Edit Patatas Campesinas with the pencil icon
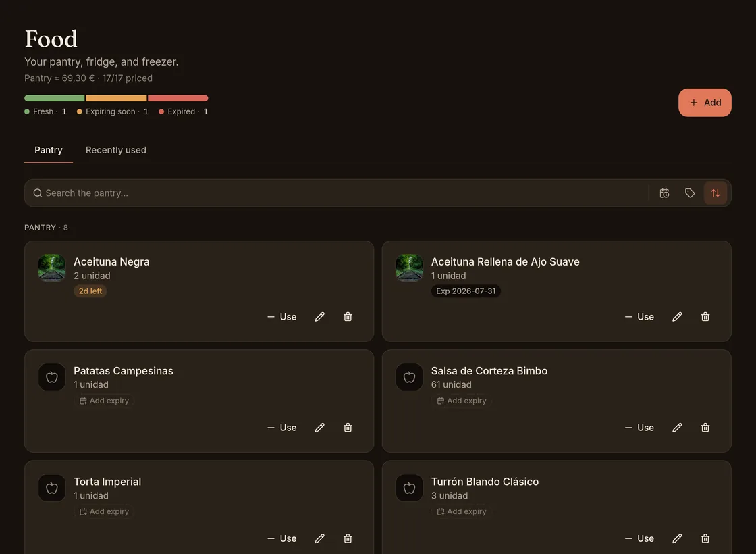The height and width of the screenshot is (554, 756). click(x=320, y=428)
